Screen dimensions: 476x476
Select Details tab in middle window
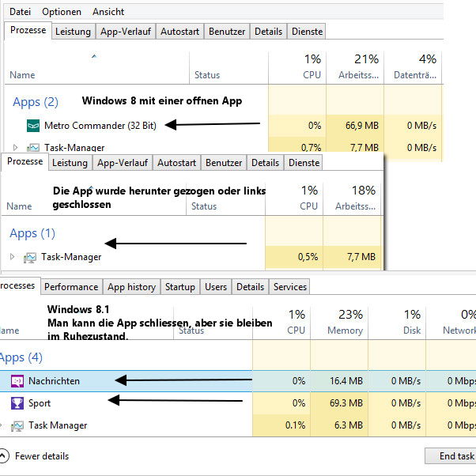tap(265, 163)
